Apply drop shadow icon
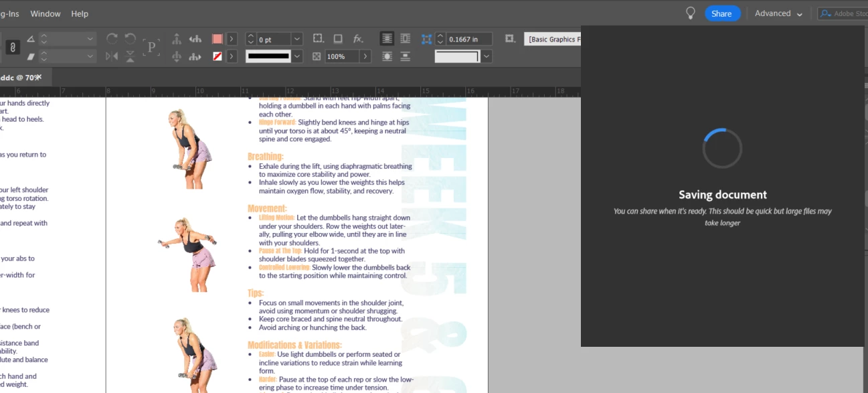Image resolution: width=868 pixels, height=393 pixels. (338, 39)
